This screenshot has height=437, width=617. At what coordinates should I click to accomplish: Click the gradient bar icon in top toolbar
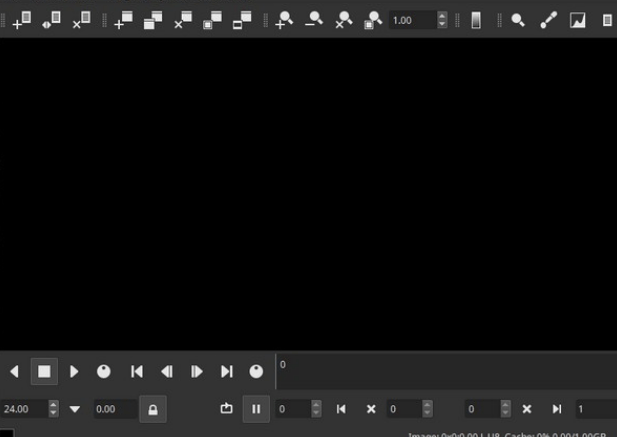pos(476,20)
